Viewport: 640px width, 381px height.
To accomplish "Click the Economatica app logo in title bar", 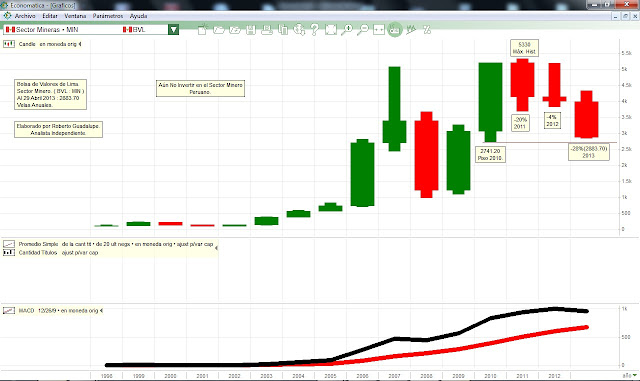I will pos(4,5).
